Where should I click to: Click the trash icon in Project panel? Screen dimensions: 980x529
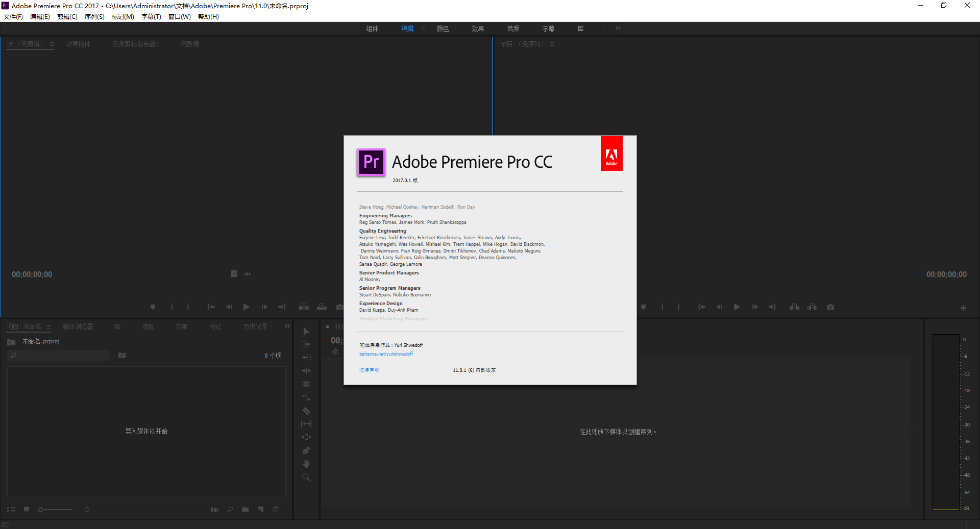pos(276,509)
